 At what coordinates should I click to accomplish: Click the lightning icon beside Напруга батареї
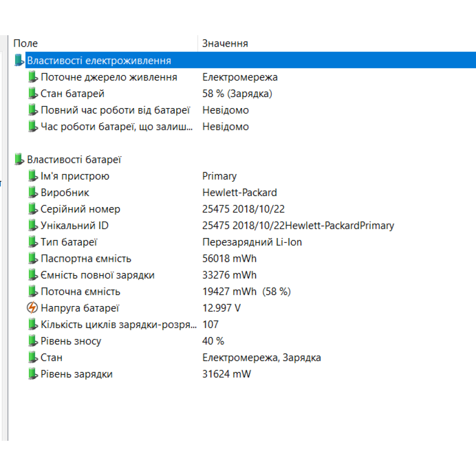32,308
